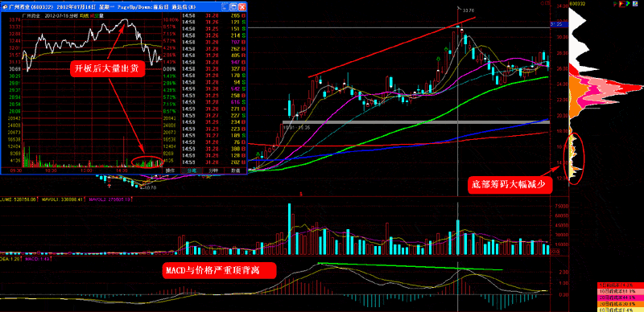
Task: Click the dark green-red flag chip icon
Action: (x=615, y=4)
